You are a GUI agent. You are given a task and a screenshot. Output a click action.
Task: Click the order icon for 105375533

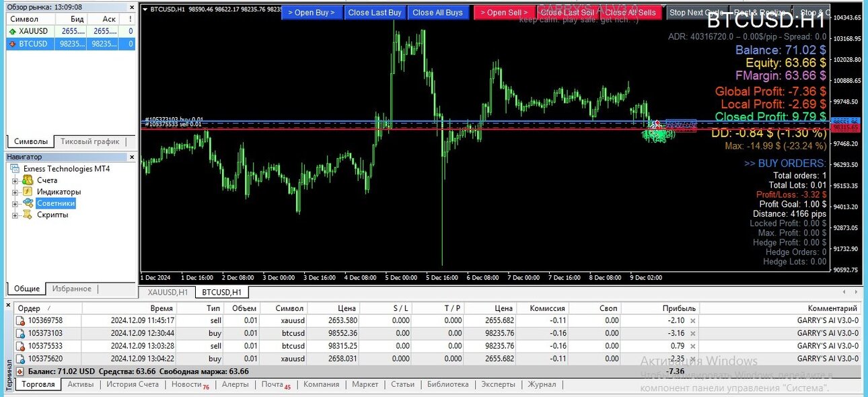pos(20,346)
